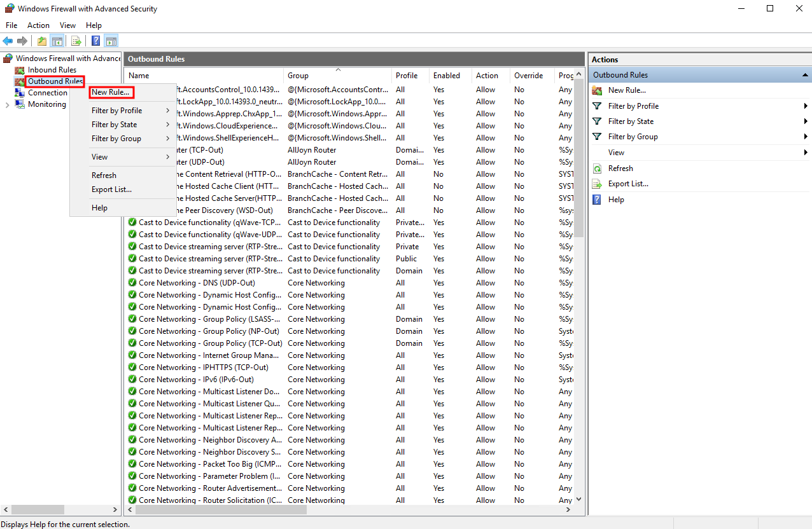Sort list by Enabled column header
This screenshot has height=529, width=812.
pyautogui.click(x=451, y=76)
